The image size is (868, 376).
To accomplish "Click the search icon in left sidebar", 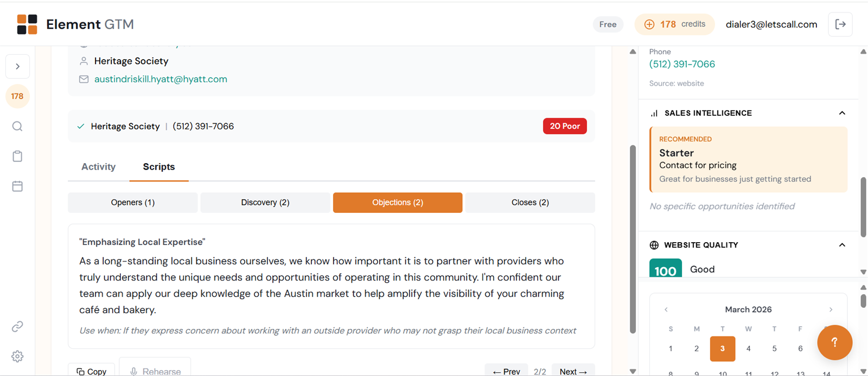I will point(17,126).
